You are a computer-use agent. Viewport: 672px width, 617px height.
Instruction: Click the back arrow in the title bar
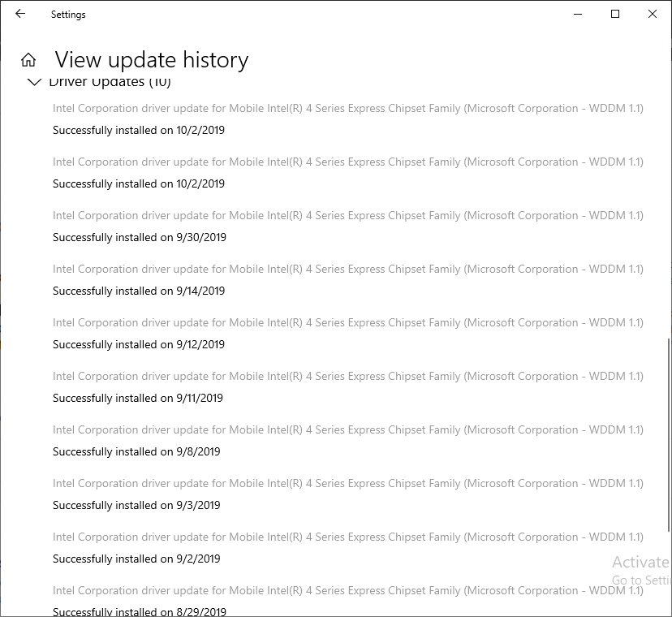(x=20, y=14)
